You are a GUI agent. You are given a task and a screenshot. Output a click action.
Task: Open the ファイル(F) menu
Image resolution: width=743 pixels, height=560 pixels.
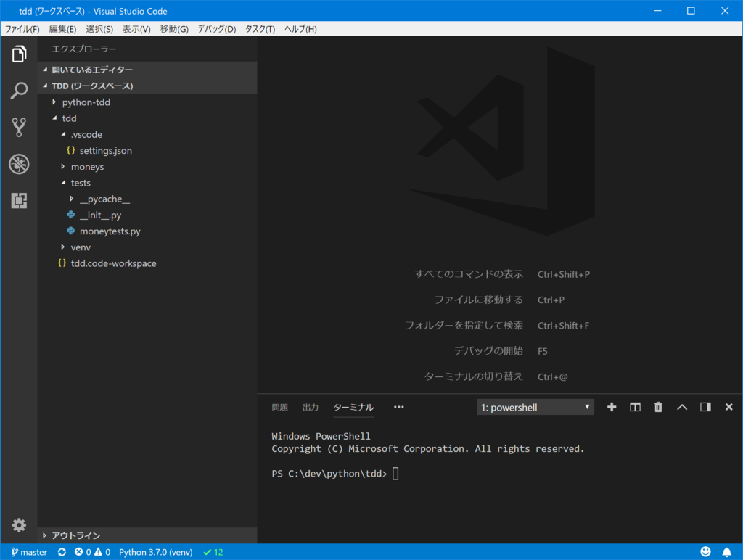(22, 29)
